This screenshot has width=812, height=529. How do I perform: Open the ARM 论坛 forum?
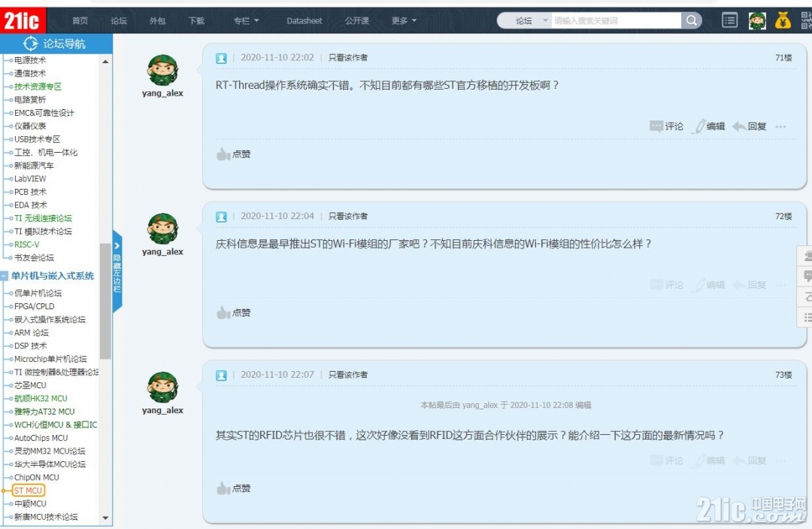point(31,333)
